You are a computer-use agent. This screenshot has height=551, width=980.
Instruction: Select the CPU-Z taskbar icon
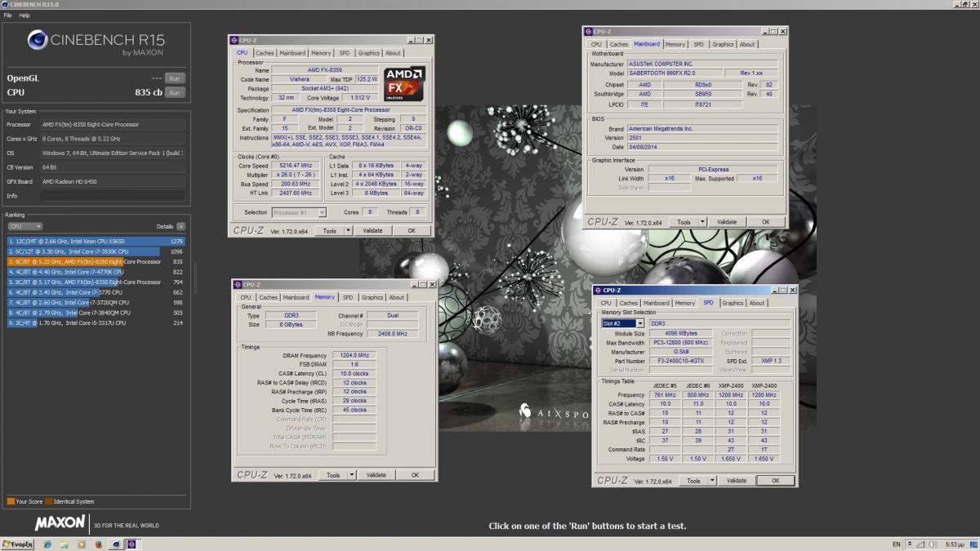pos(131,544)
